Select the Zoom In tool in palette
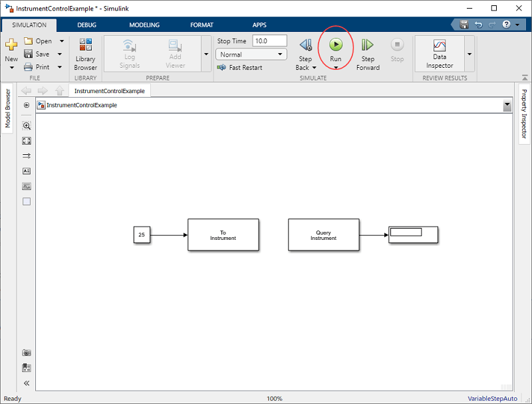This screenshot has width=532, height=404. point(27,126)
